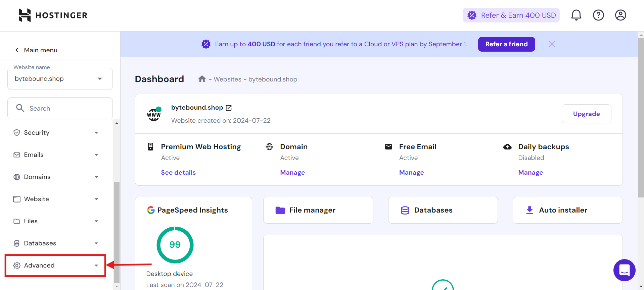Image resolution: width=644 pixels, height=290 pixels.
Task: Expand the Advanced section arrow
Action: (x=96, y=266)
